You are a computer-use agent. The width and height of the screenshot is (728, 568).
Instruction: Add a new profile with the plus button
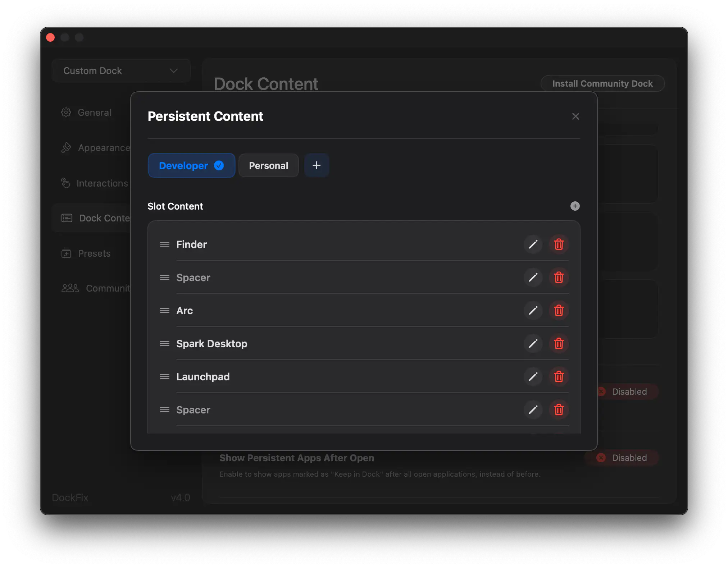click(316, 165)
